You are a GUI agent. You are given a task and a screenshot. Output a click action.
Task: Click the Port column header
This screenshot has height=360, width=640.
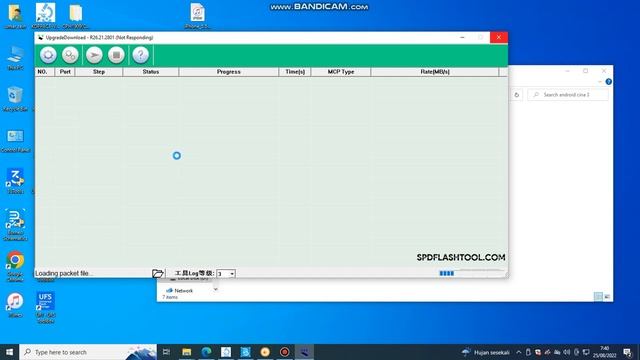point(65,72)
